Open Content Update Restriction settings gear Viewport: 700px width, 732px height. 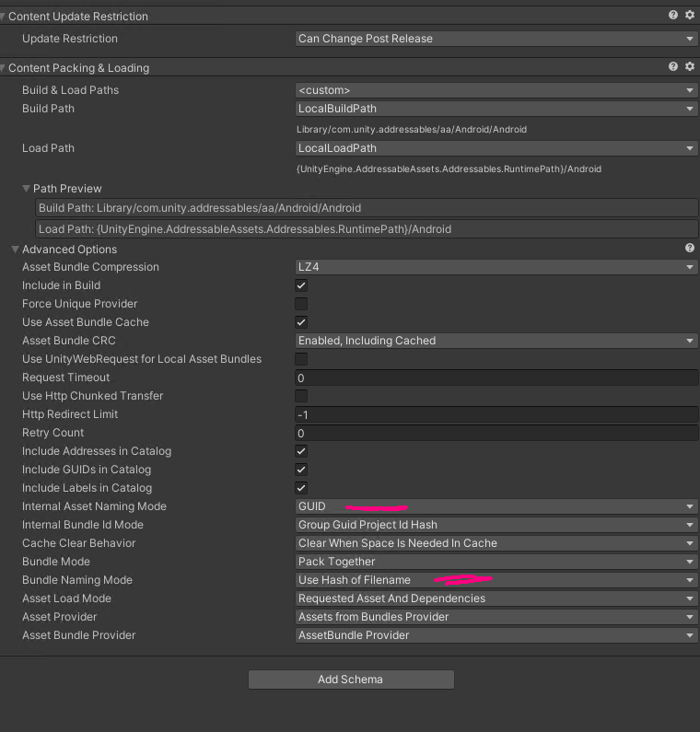[x=689, y=15]
